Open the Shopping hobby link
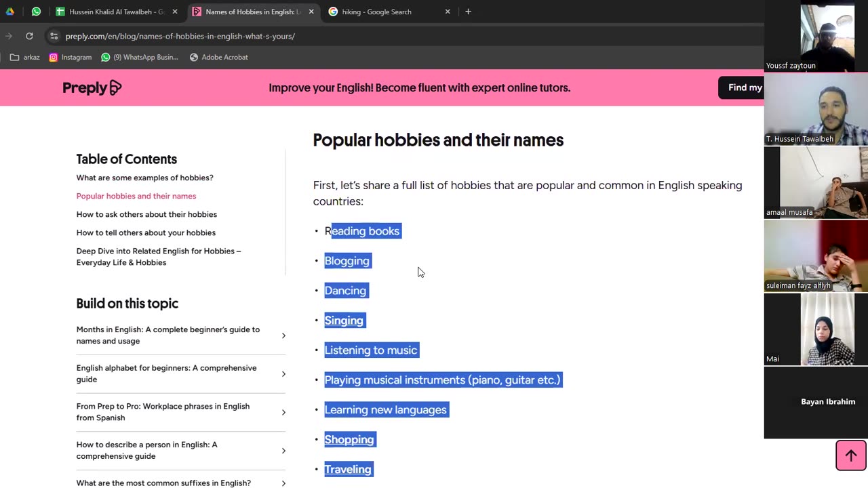868x488 pixels. pyautogui.click(x=349, y=440)
